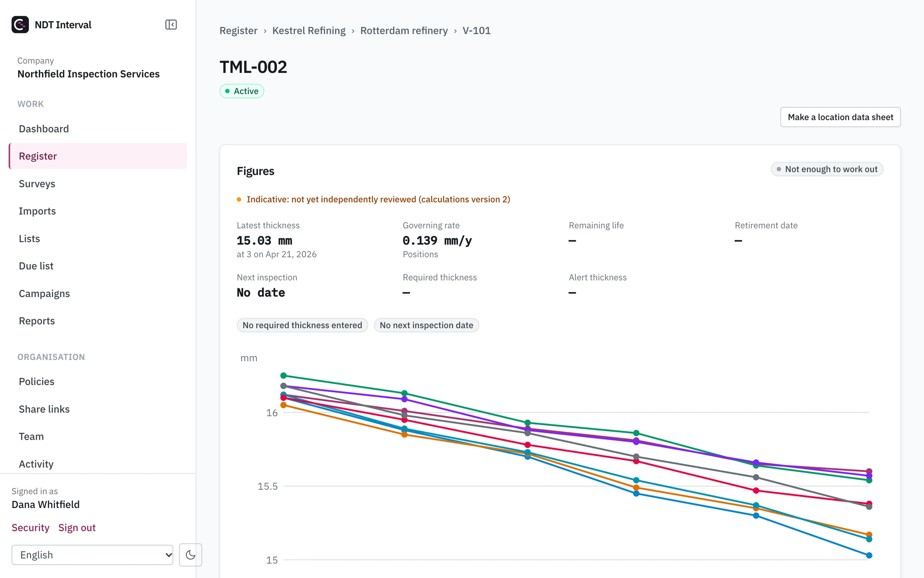Click the Security link
This screenshot has height=578, width=924.
pos(30,528)
